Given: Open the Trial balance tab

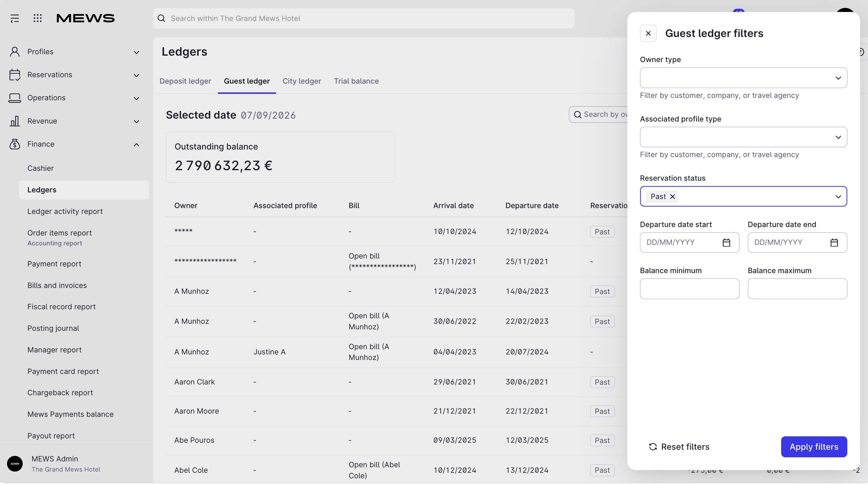Looking at the screenshot, I should point(356,81).
